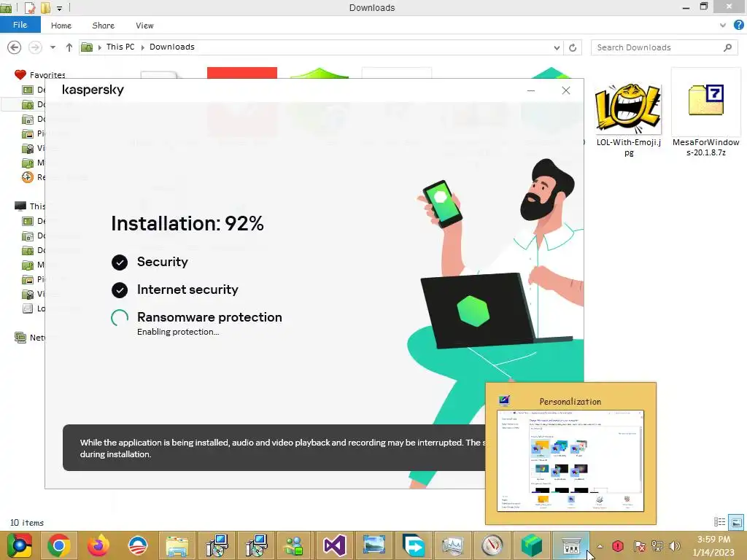
Task: Switch to large icons view in status bar
Action: coord(736,522)
